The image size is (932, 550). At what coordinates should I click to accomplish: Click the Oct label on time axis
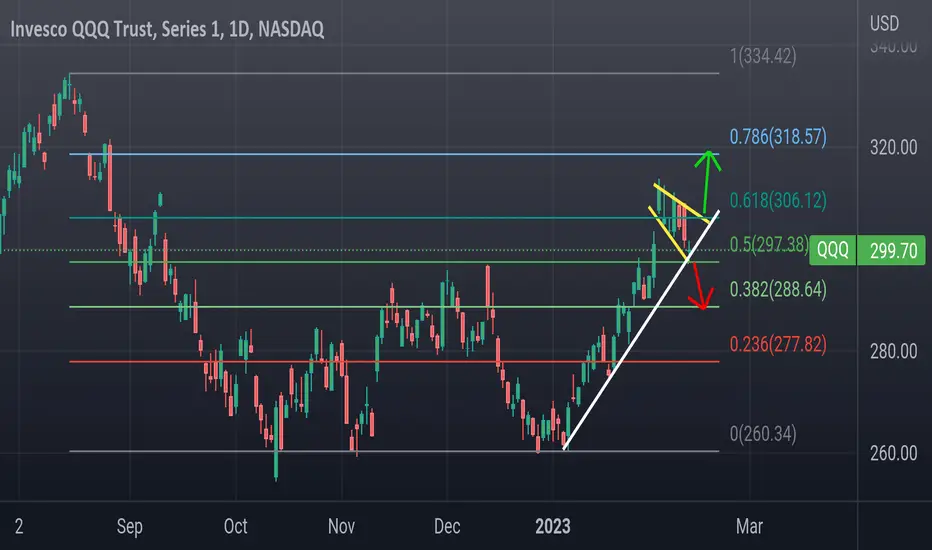coord(235,526)
